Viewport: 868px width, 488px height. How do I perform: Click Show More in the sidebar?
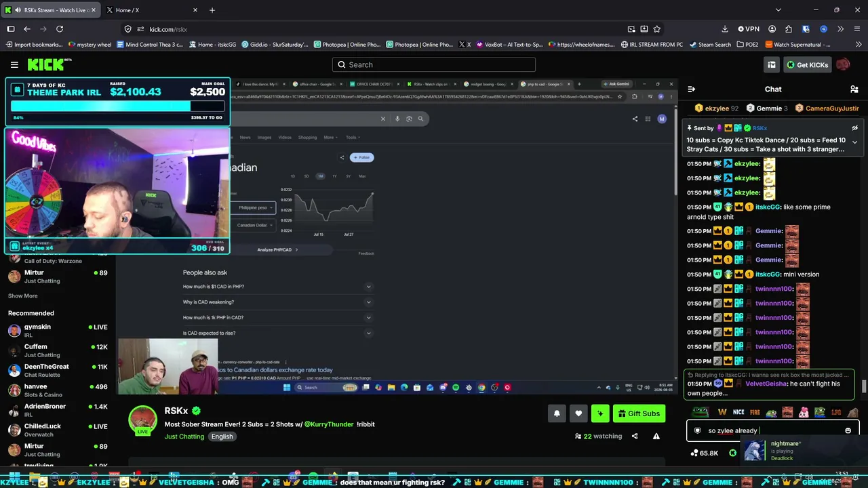click(x=22, y=296)
